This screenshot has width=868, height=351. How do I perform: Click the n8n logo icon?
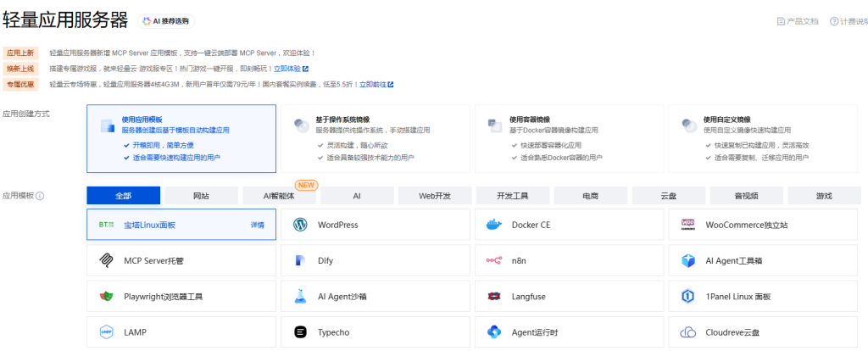[494, 260]
